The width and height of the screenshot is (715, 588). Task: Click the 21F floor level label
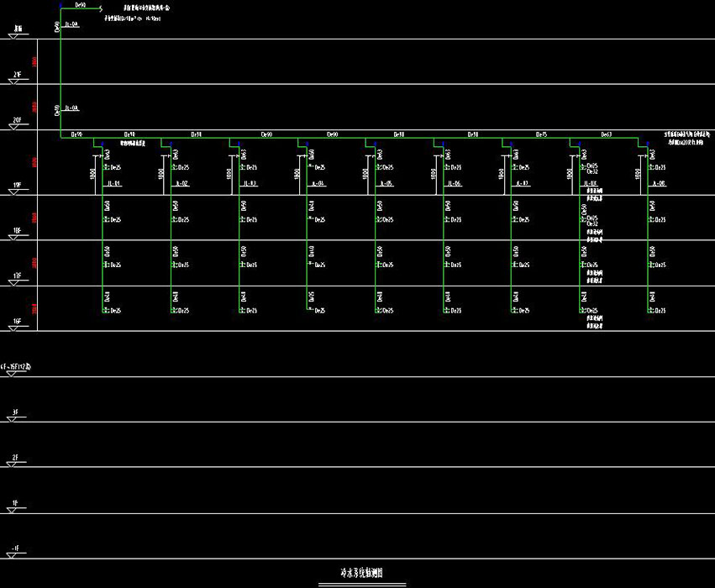(17, 74)
